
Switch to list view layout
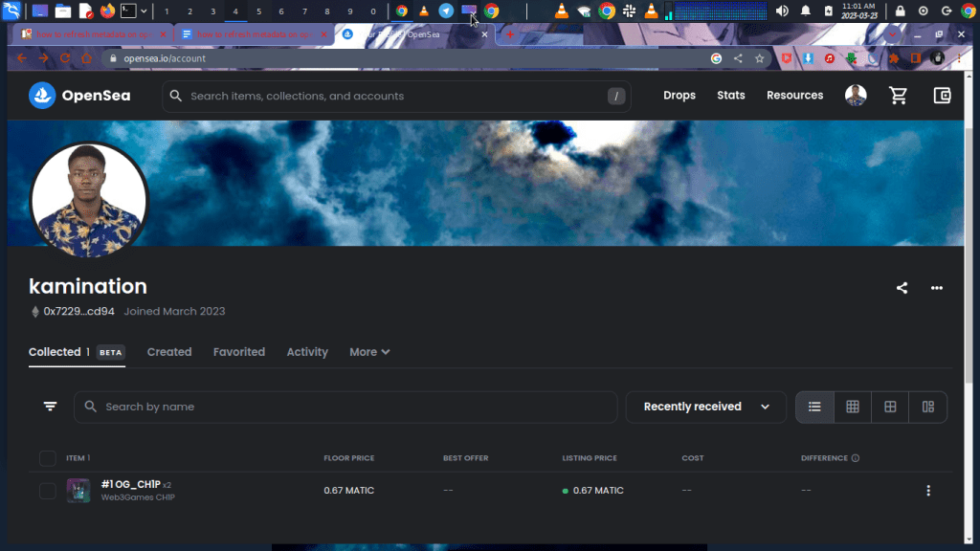pos(814,407)
